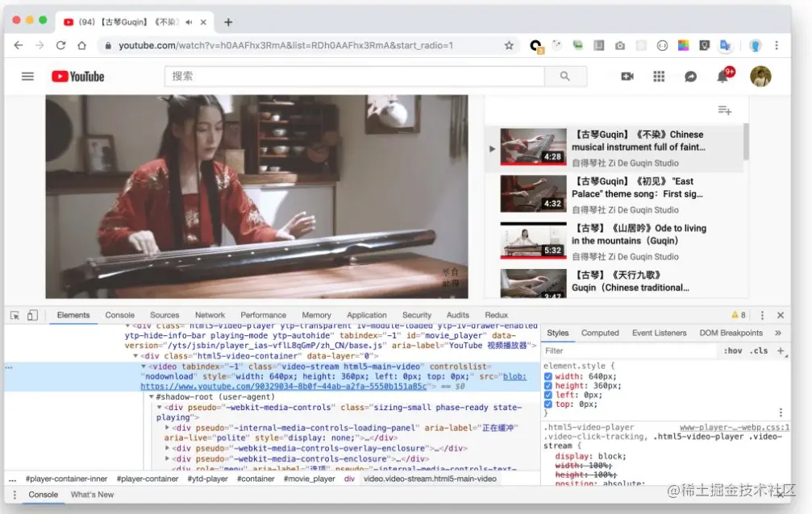
Task: Expand the loading-panel div node
Action: pos(167,428)
